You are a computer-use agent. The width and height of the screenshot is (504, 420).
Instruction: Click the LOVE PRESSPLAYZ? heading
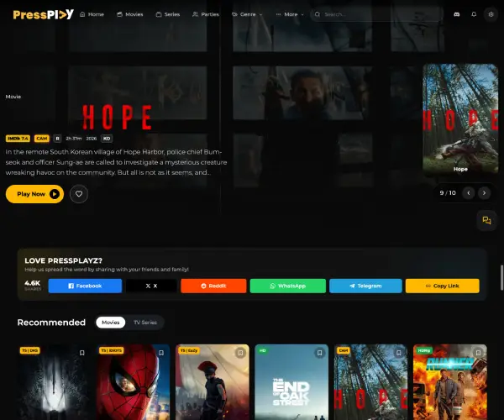pos(63,260)
